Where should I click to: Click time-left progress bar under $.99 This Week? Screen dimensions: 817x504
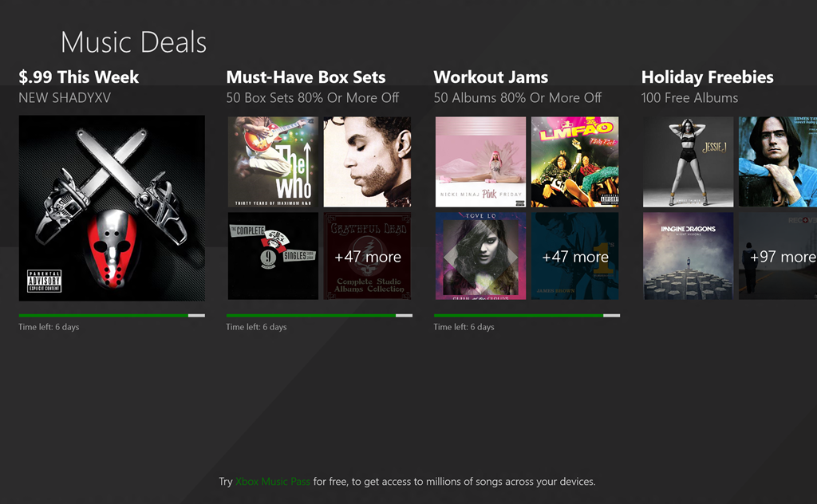coord(112,316)
